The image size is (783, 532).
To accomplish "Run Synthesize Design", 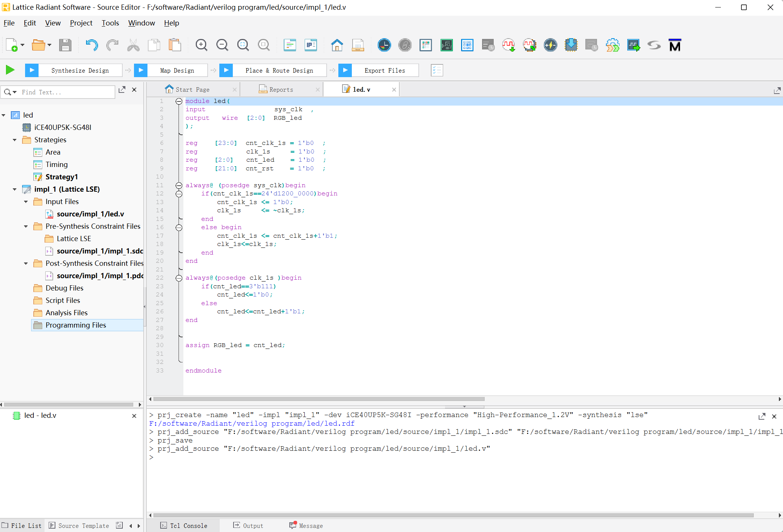I will pyautogui.click(x=73, y=70).
